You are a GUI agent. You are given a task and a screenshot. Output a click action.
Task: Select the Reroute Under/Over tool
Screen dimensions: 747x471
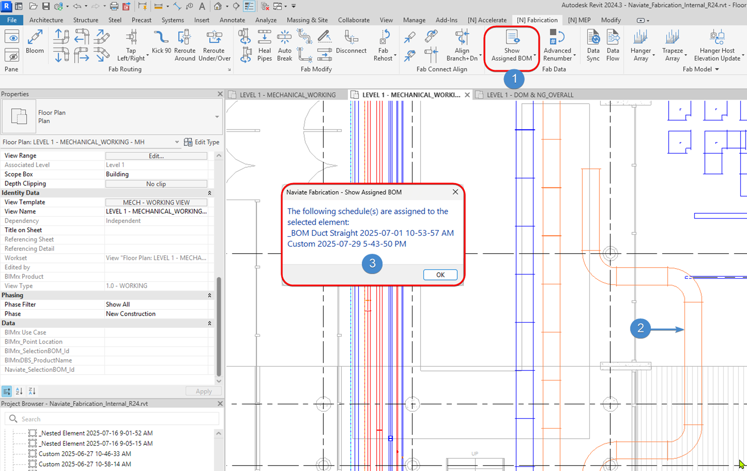pyautogui.click(x=214, y=45)
